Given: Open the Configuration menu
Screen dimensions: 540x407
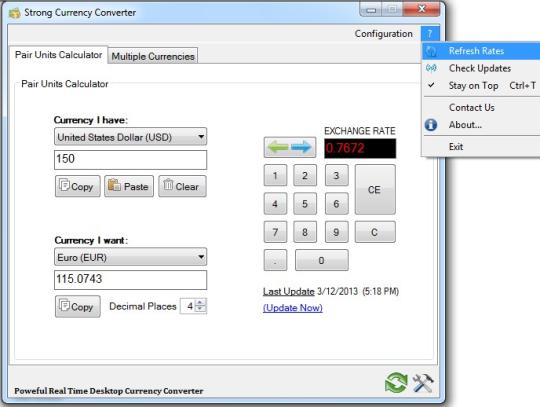Looking at the screenshot, I should tap(384, 34).
